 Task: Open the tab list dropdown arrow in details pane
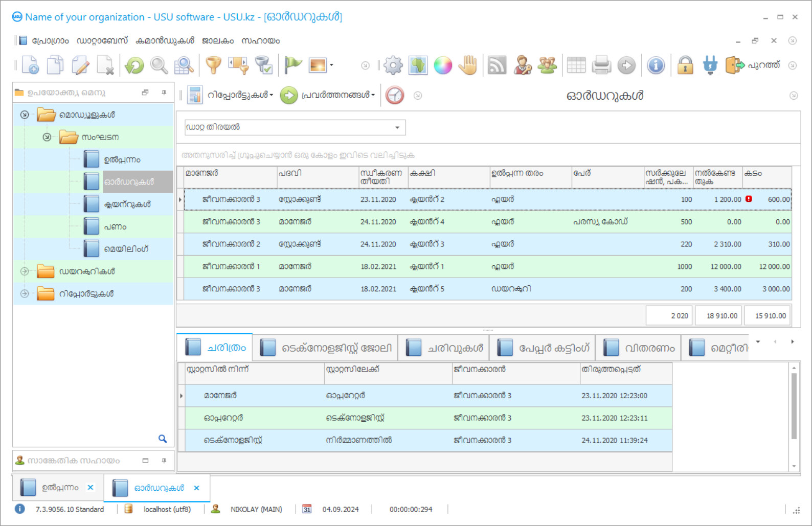(758, 341)
